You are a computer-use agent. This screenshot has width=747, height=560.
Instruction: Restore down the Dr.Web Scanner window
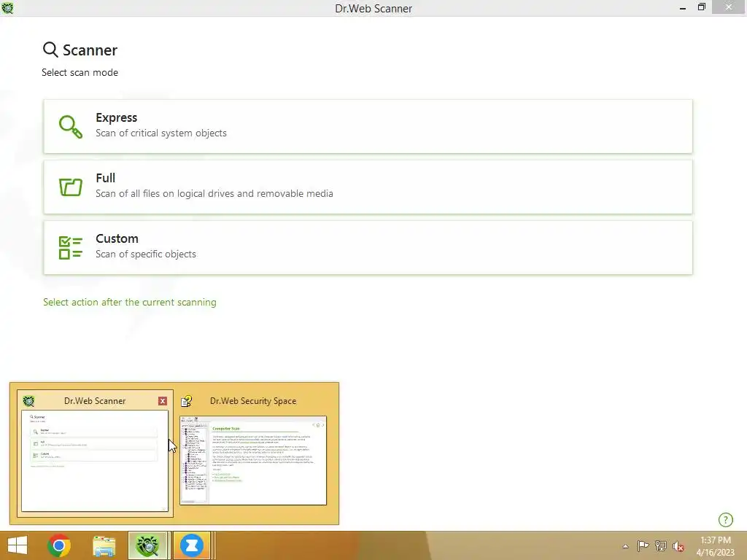point(701,7)
